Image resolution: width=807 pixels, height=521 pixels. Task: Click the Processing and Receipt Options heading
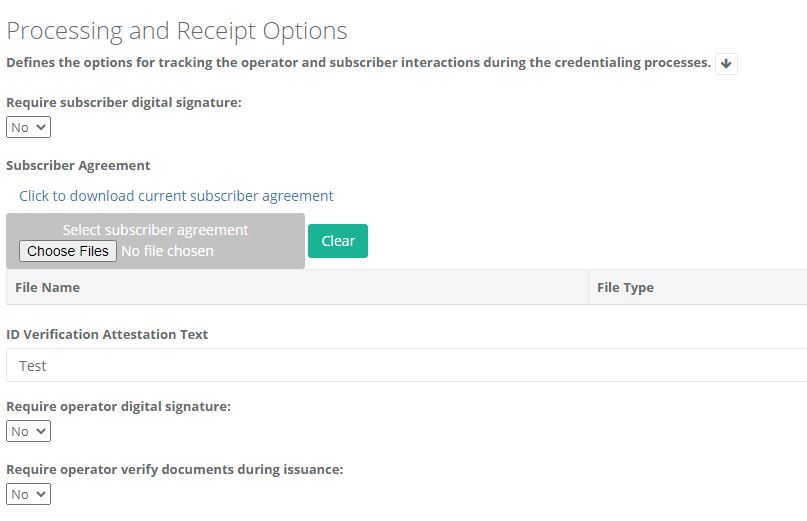click(x=177, y=31)
